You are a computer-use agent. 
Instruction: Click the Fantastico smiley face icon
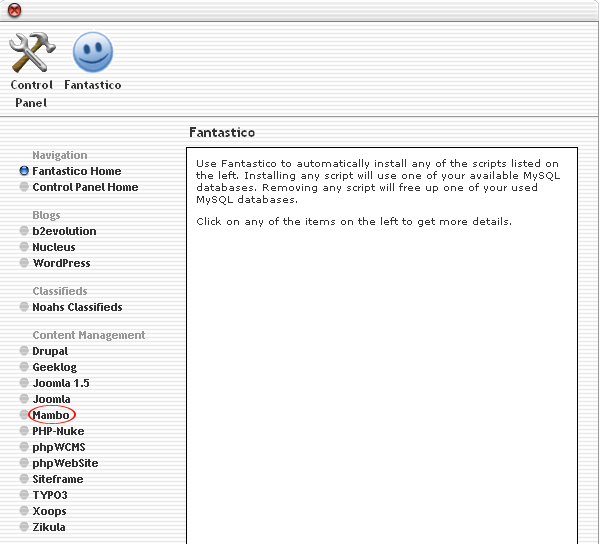click(x=93, y=52)
